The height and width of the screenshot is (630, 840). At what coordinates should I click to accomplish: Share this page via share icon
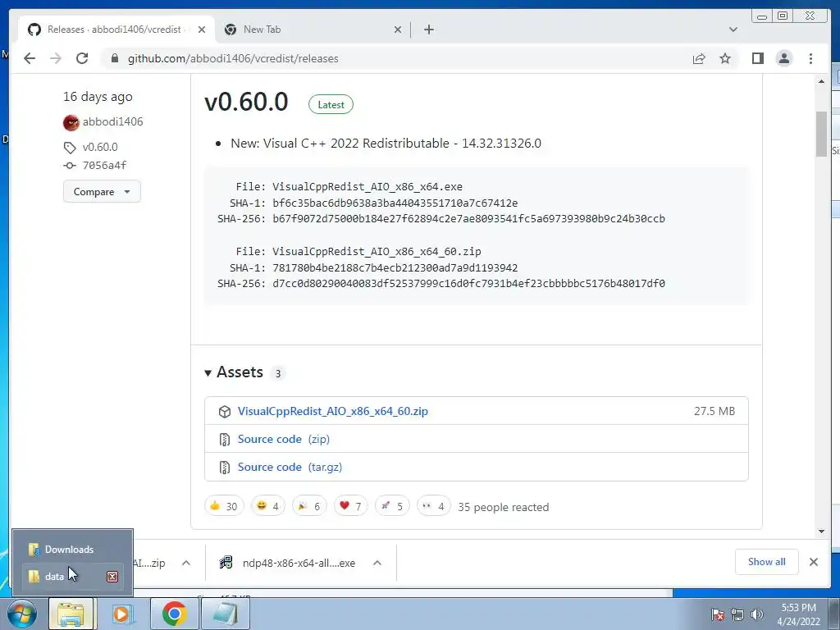click(699, 58)
